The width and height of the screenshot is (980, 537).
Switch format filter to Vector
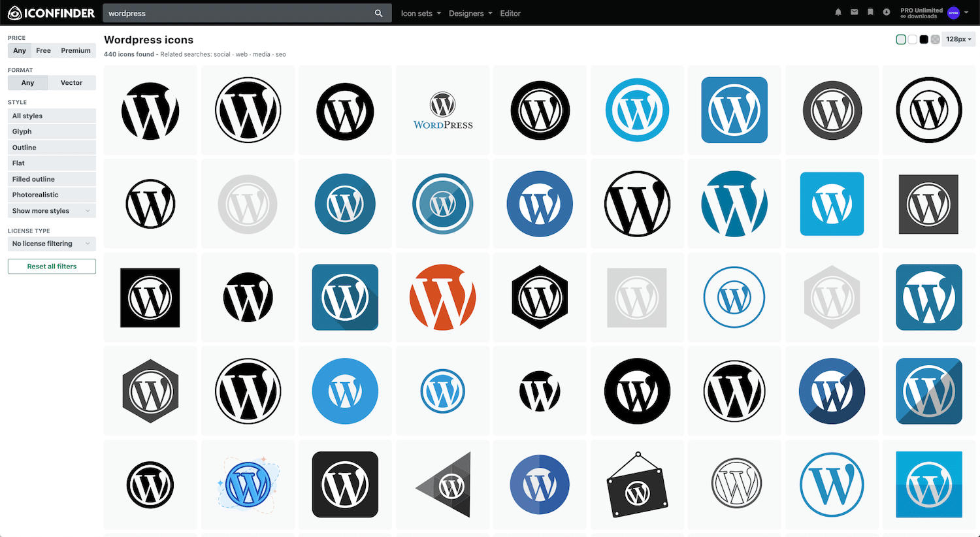[x=72, y=82]
